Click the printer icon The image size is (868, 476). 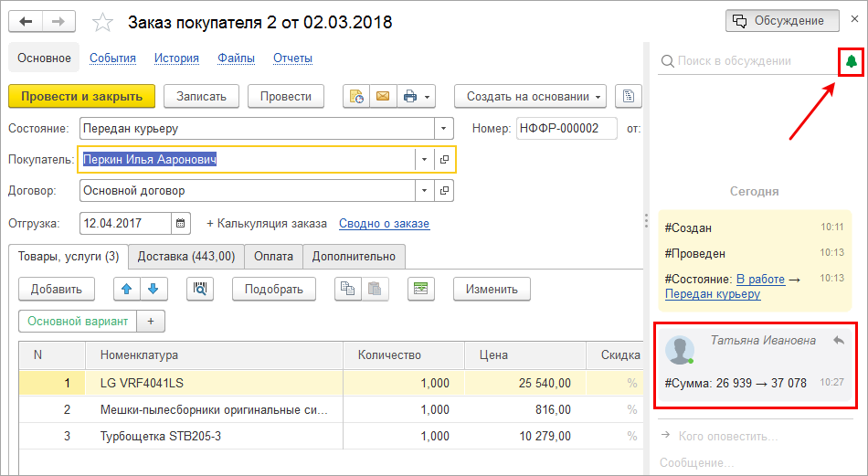pos(410,96)
